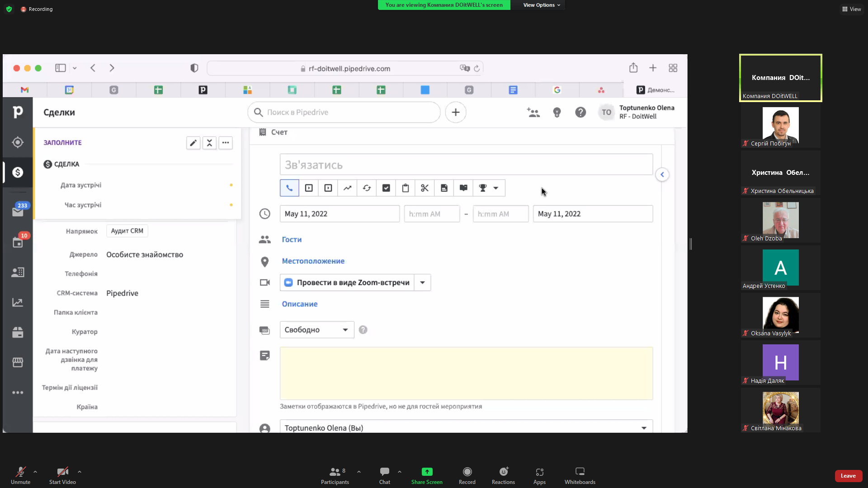Open Pipedrive logo home in sidebar
The image size is (868, 488).
coord(18,112)
